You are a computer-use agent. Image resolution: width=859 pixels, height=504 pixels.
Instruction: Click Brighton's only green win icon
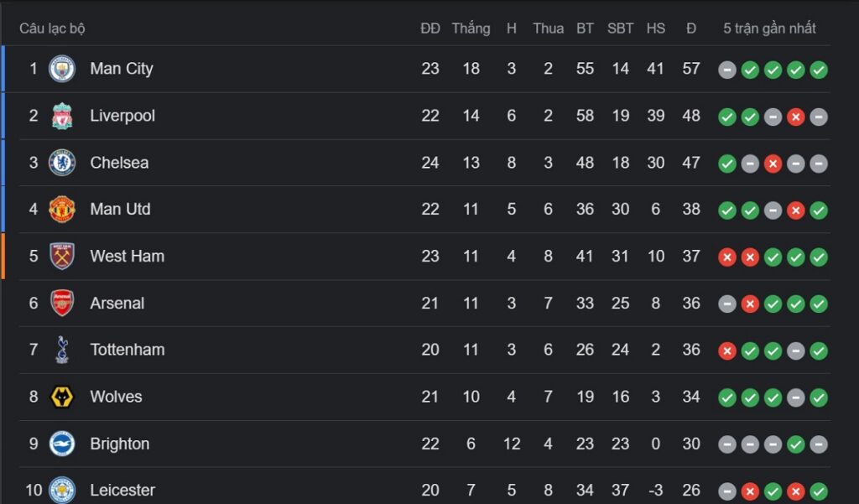click(x=795, y=444)
